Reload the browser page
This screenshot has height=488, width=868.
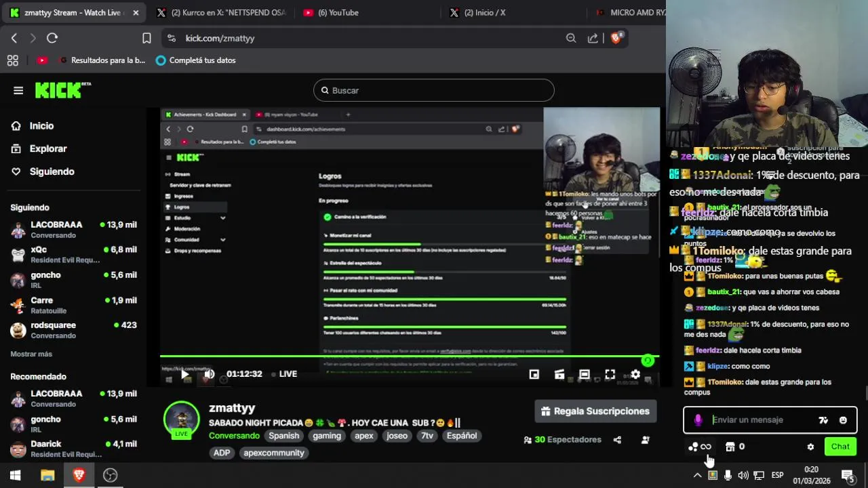[52, 38]
